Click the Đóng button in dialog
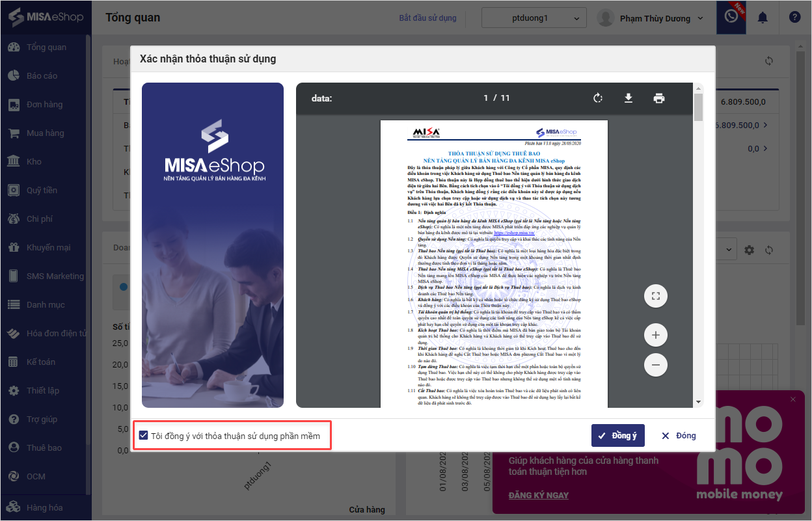Image resolution: width=812 pixels, height=521 pixels. coord(679,436)
